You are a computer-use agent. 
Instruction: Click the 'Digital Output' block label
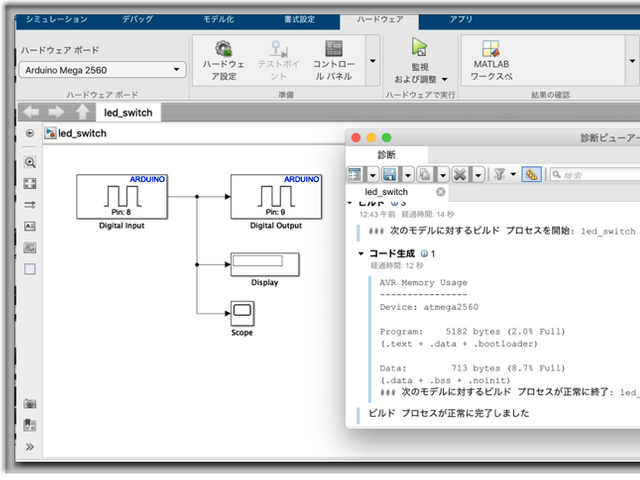pyautogui.click(x=276, y=226)
